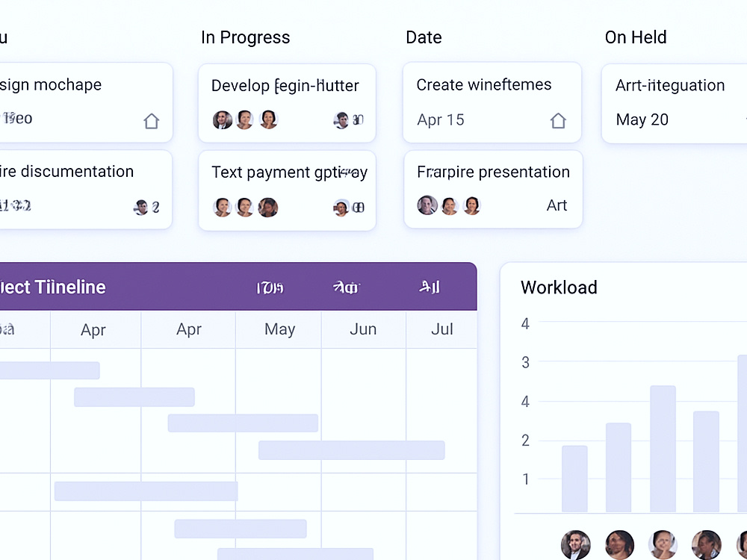
Task: Click home icon on sign mochape card
Action: tap(151, 121)
